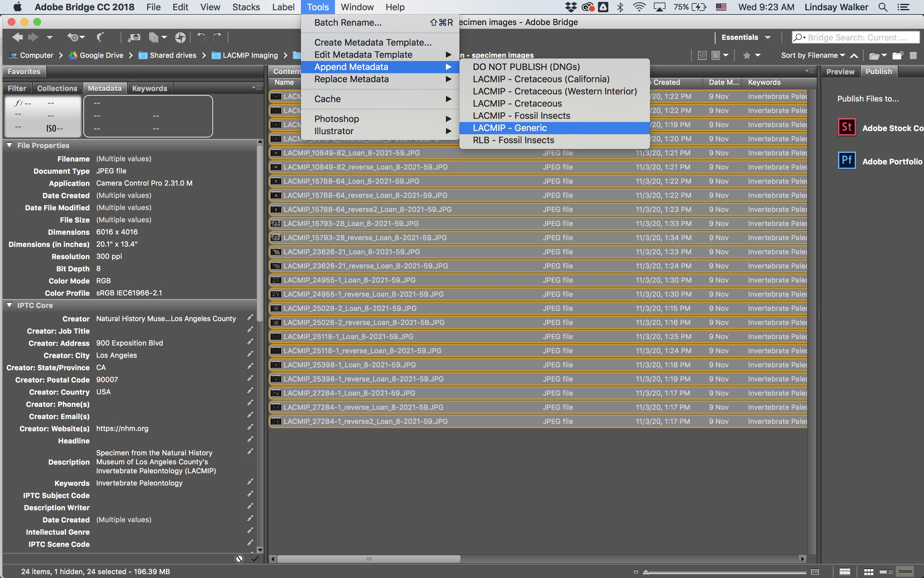Select LACMIP - Generic template
This screenshot has height=578, width=924.
[554, 128]
